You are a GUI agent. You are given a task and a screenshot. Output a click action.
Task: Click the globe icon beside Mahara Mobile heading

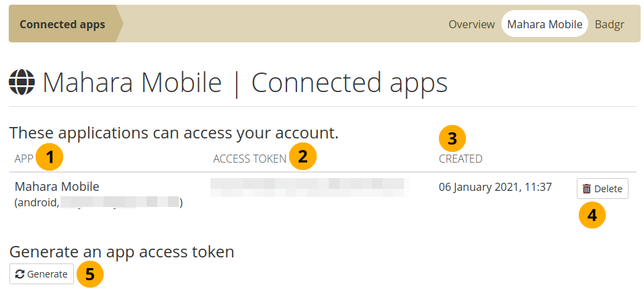coord(22,83)
